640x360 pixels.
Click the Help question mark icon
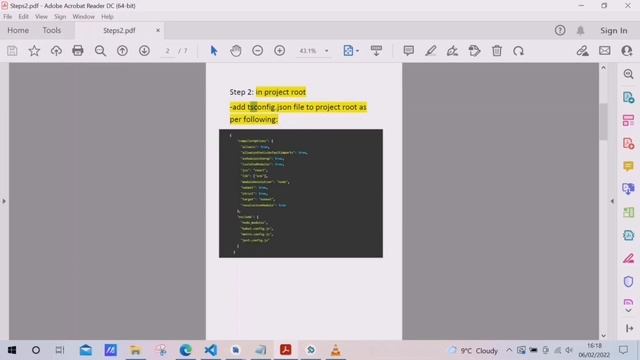(x=560, y=30)
